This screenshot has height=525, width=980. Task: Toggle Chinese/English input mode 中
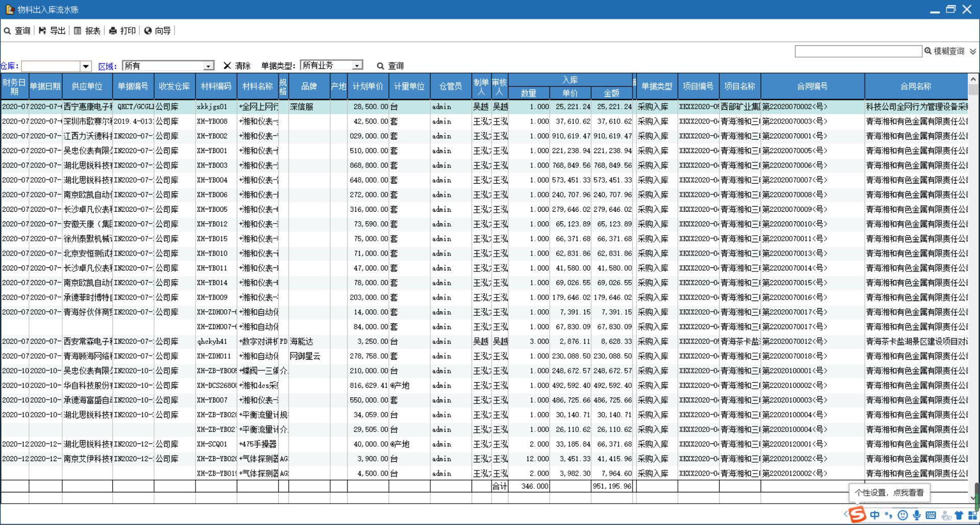tap(875, 515)
